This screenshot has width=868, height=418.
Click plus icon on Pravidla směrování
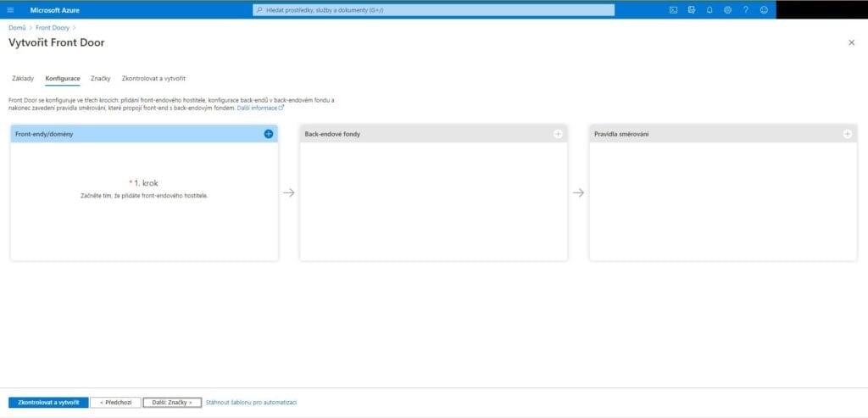coord(847,134)
